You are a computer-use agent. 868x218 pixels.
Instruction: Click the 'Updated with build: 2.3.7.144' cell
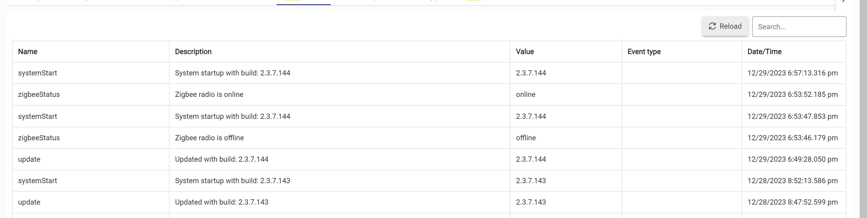coord(221,159)
